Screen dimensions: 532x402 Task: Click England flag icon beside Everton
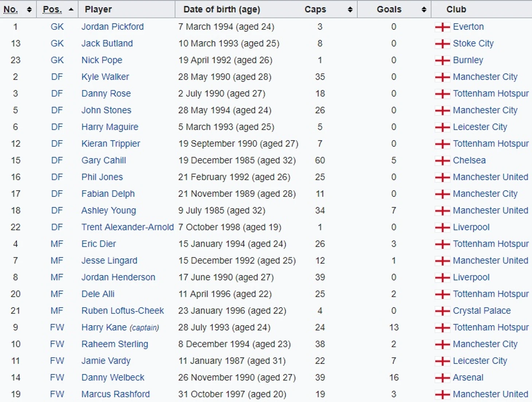click(442, 27)
